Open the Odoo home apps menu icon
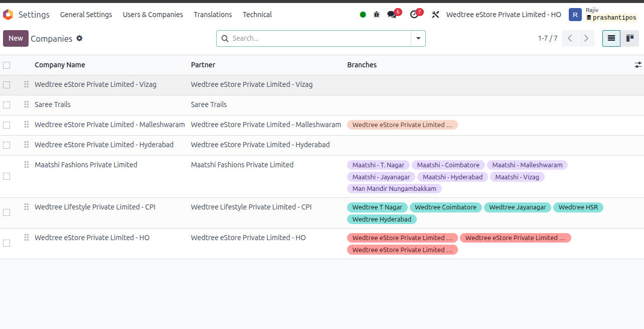This screenshot has width=644, height=329. pyautogui.click(x=8, y=15)
